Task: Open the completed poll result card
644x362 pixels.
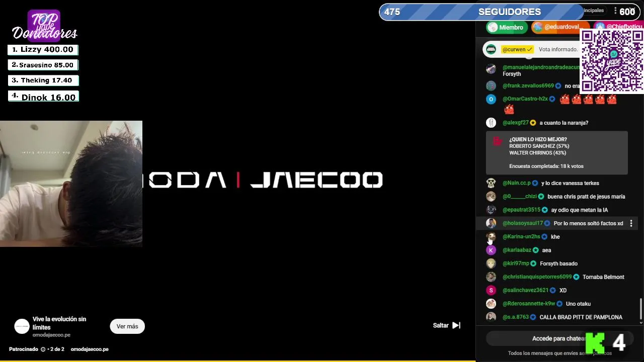Action: pyautogui.click(x=557, y=153)
